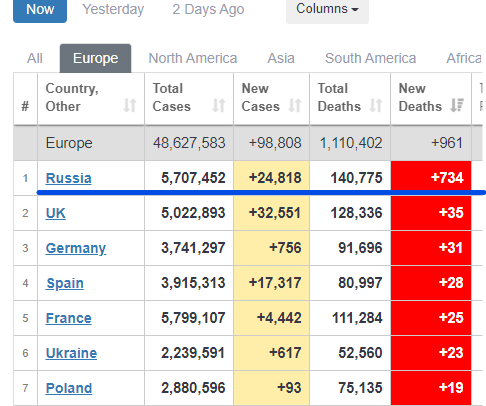Open the Asia tab
Viewport: 486px width, 406px height.
click(x=281, y=58)
